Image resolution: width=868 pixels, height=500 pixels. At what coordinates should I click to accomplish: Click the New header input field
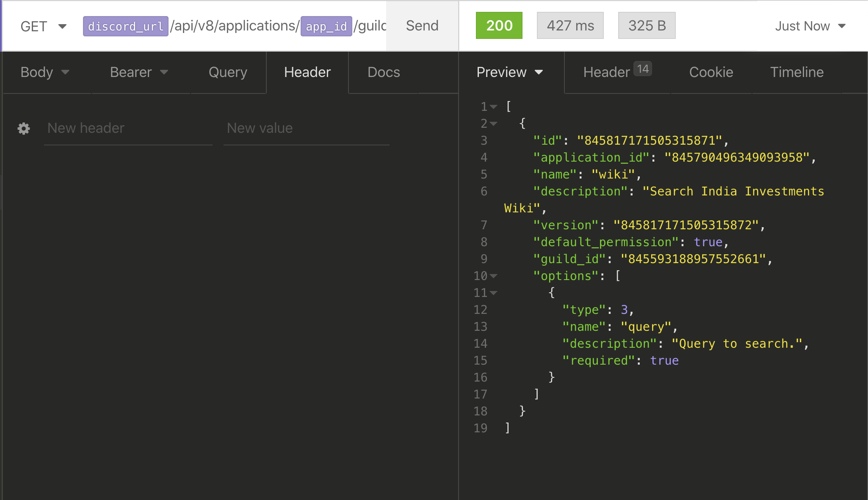coord(128,128)
